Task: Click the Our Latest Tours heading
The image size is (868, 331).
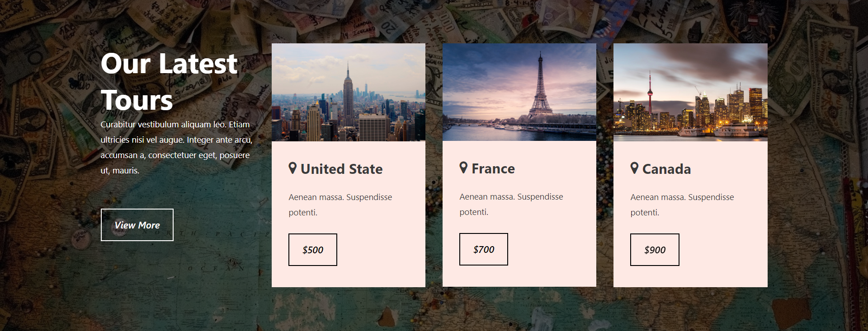Action: point(169,82)
